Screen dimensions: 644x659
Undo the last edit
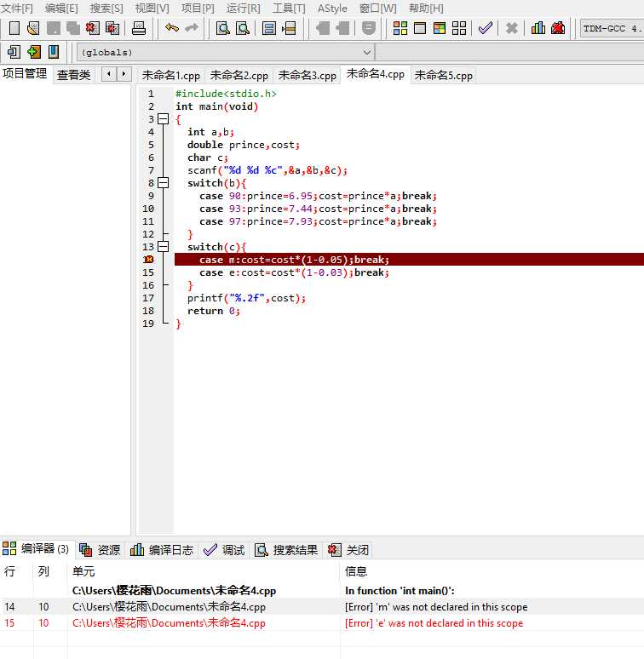point(172,28)
